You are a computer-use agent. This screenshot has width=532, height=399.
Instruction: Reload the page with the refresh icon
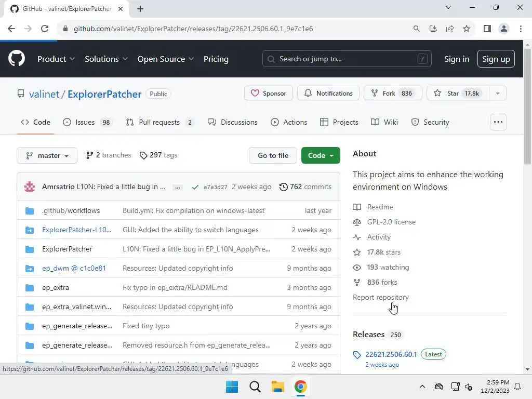click(x=45, y=29)
